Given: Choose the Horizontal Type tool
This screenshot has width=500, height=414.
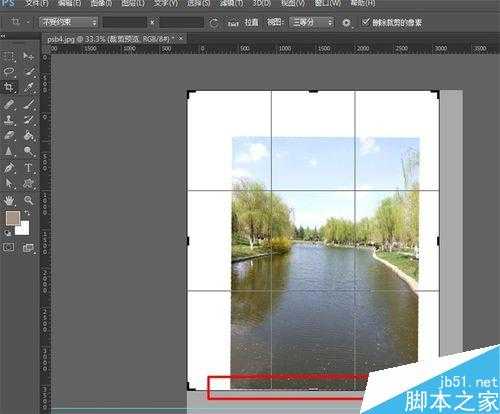Looking at the screenshot, I should (29, 168).
